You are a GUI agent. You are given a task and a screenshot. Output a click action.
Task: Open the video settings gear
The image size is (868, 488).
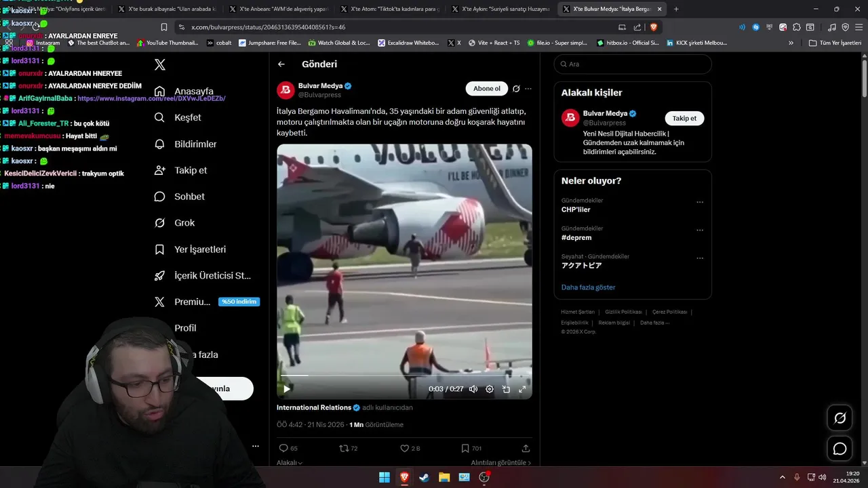click(490, 389)
